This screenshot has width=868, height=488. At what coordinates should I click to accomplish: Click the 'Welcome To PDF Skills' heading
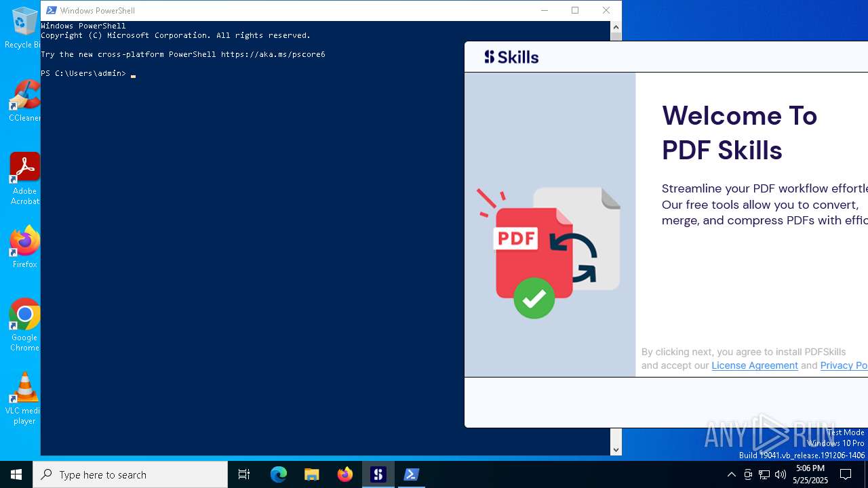[x=739, y=133]
